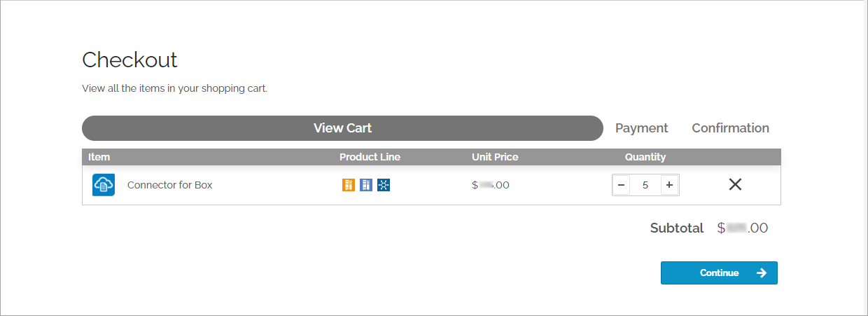Click the quantity field showing 5
Image resolution: width=868 pixels, height=316 pixels.
click(645, 185)
